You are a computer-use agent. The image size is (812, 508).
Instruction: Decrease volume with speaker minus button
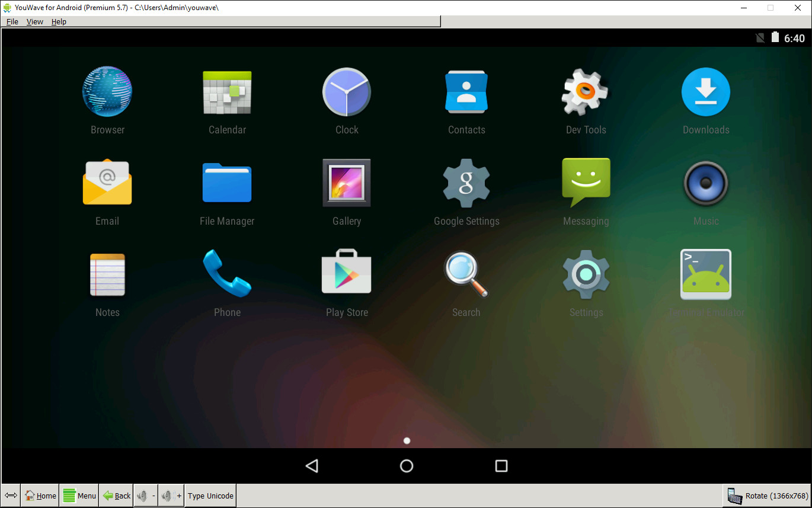(x=146, y=496)
